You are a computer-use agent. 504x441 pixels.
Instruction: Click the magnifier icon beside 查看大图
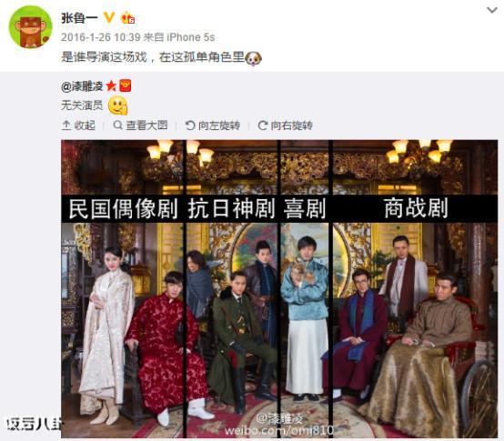(x=117, y=125)
